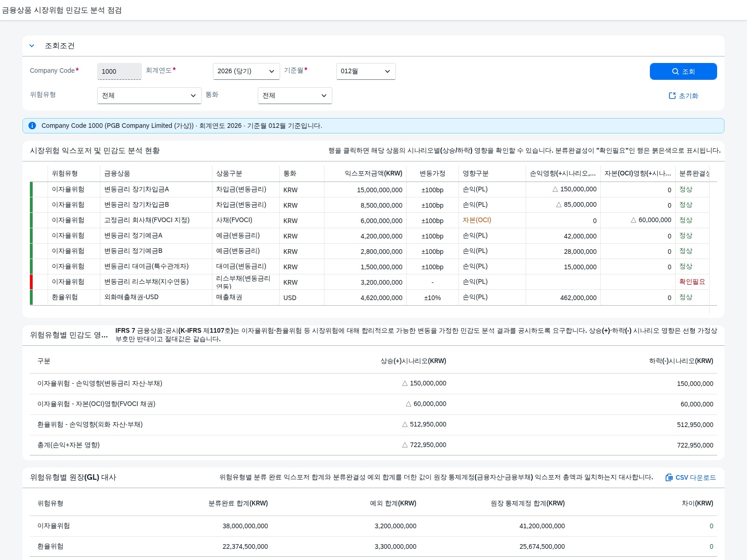Click the 분류완료 합계(KRW) column header

(238, 503)
